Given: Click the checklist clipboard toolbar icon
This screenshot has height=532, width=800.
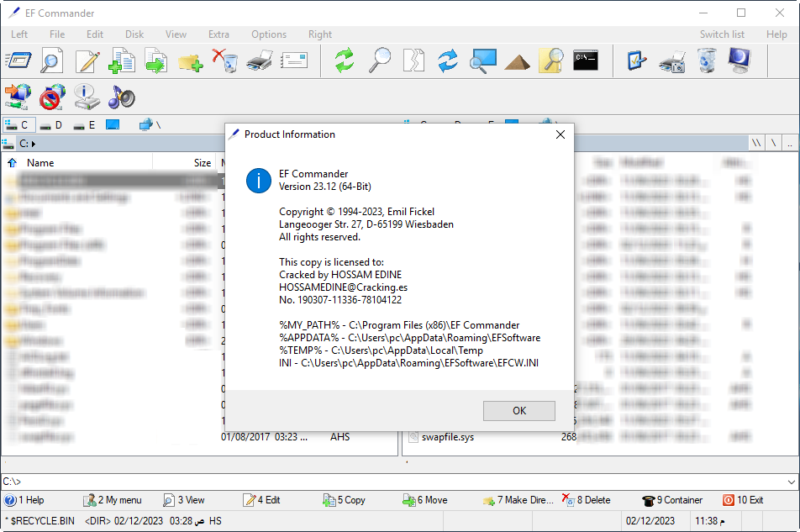Looking at the screenshot, I should (637, 61).
